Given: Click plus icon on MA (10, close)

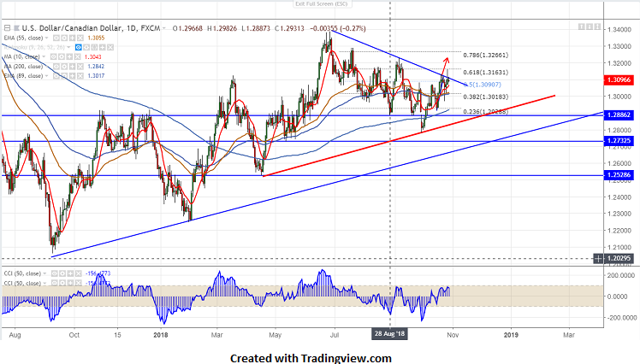Looking at the screenshot, I should [69, 57].
